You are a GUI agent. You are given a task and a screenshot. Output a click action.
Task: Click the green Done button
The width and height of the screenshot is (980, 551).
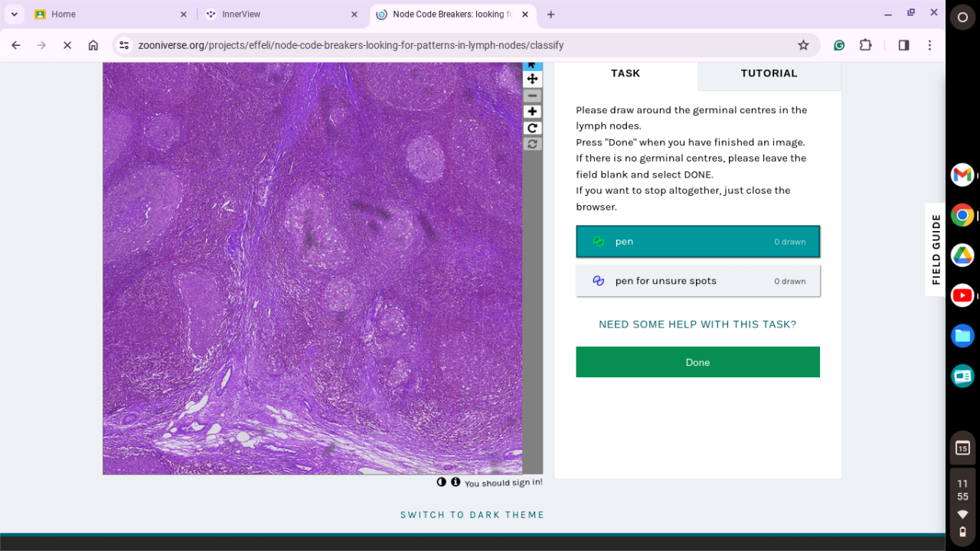(x=697, y=362)
